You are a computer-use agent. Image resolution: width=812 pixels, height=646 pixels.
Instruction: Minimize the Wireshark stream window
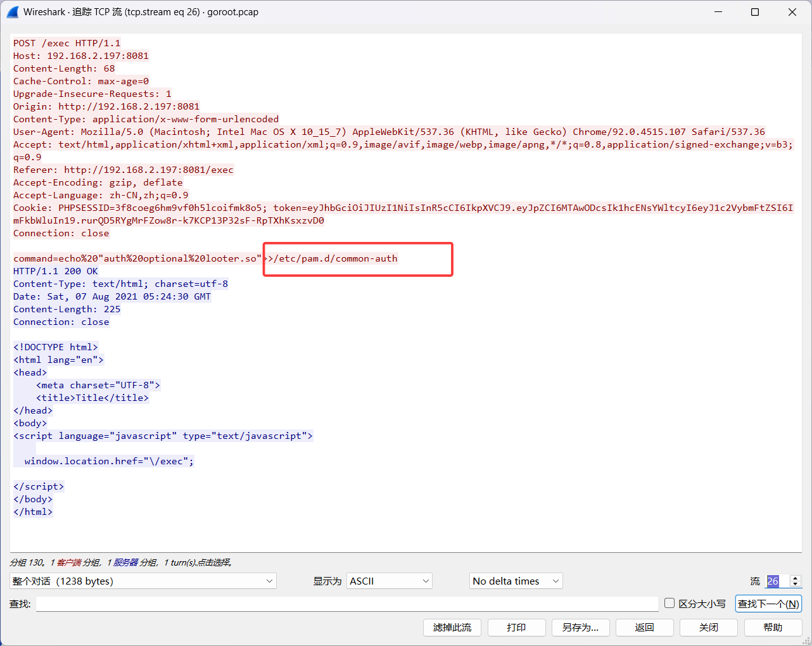click(718, 12)
